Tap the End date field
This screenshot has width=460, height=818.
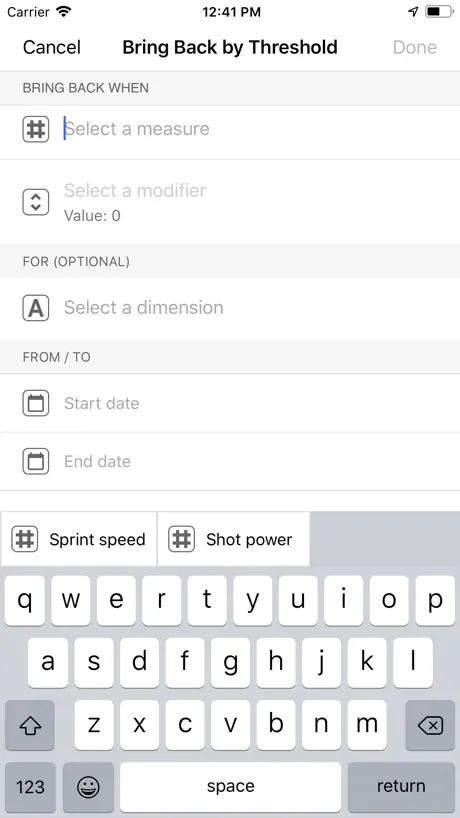230,461
